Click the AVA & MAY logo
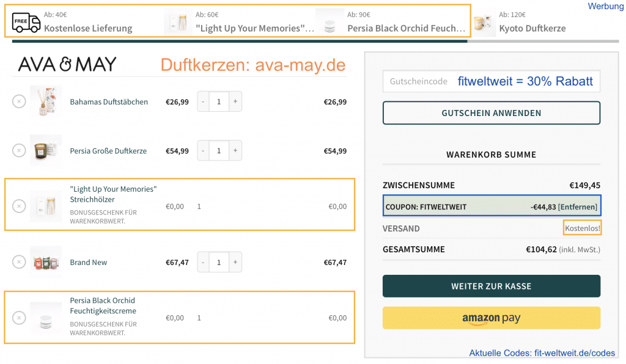Screen dimensions: 626x364 coord(67,64)
